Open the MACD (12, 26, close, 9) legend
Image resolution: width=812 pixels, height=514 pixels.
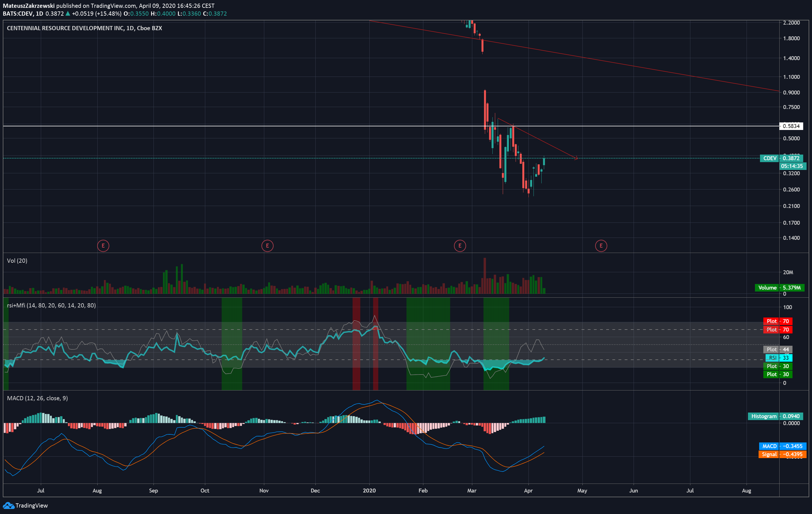point(37,398)
